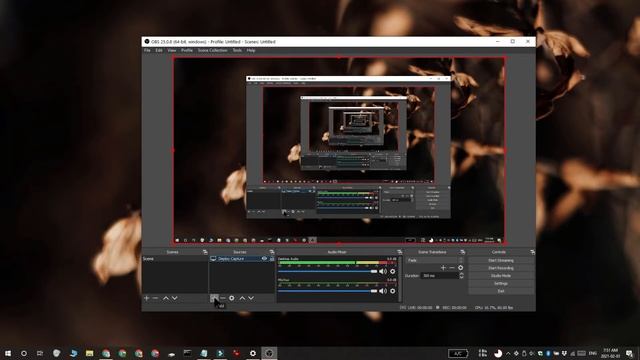Image resolution: width=640 pixels, height=360 pixels.
Task: Open File Explorer from the taskbar
Action: [89, 353]
